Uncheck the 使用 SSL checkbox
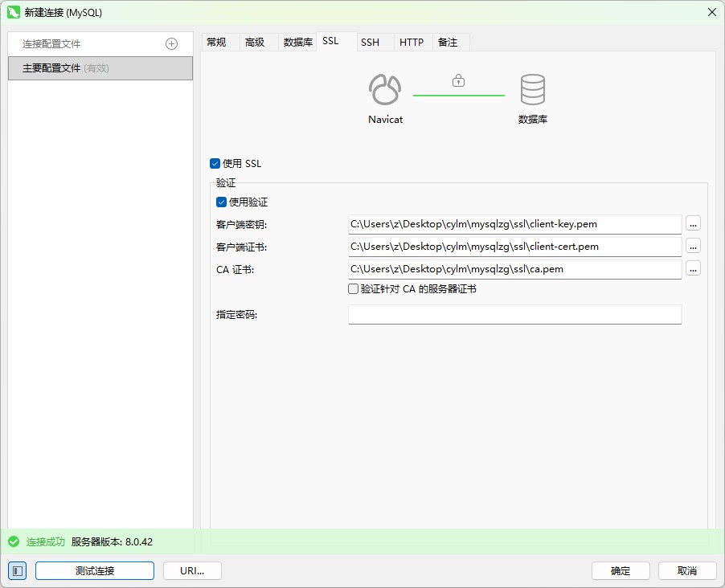Viewport: 725px width, 588px height. click(x=215, y=164)
